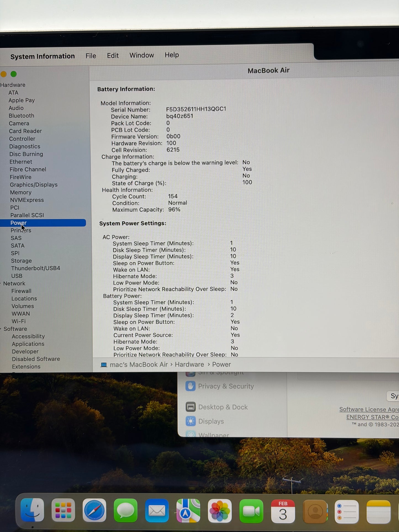This screenshot has height=532, width=399.
Task: Open ENERGY STAR Compliance link in Settings
Action: (372, 417)
